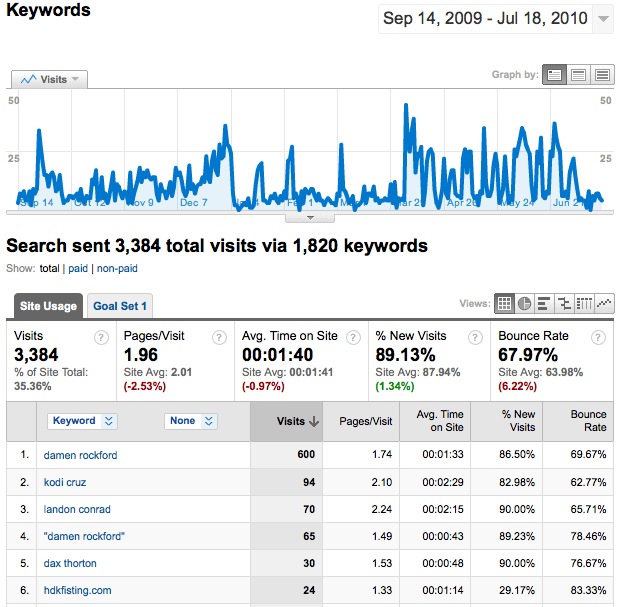This screenshot has width=618, height=607.
Task: Open the Keyword dimension dropdown
Action: (x=82, y=421)
